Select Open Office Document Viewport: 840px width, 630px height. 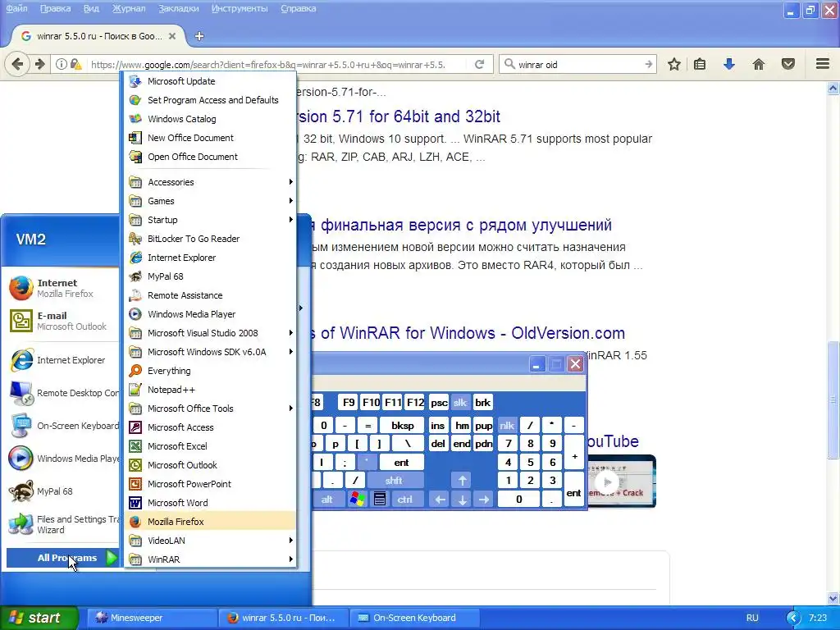coord(210,157)
